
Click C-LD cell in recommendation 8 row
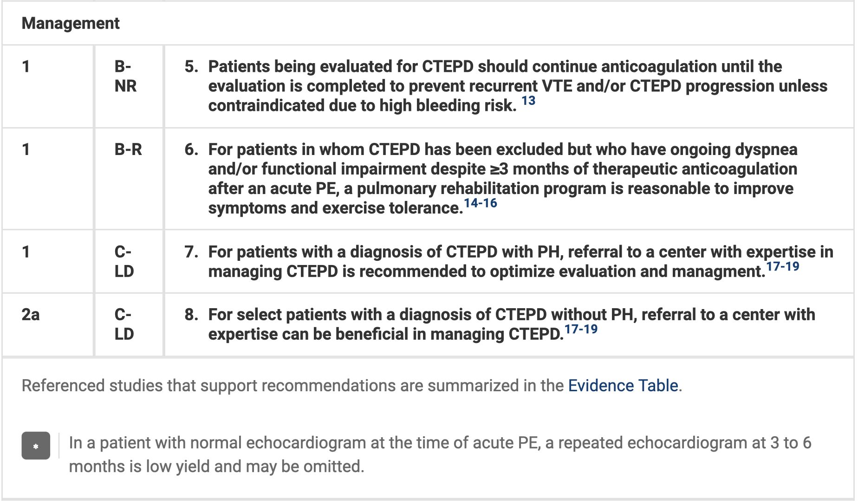(124, 324)
